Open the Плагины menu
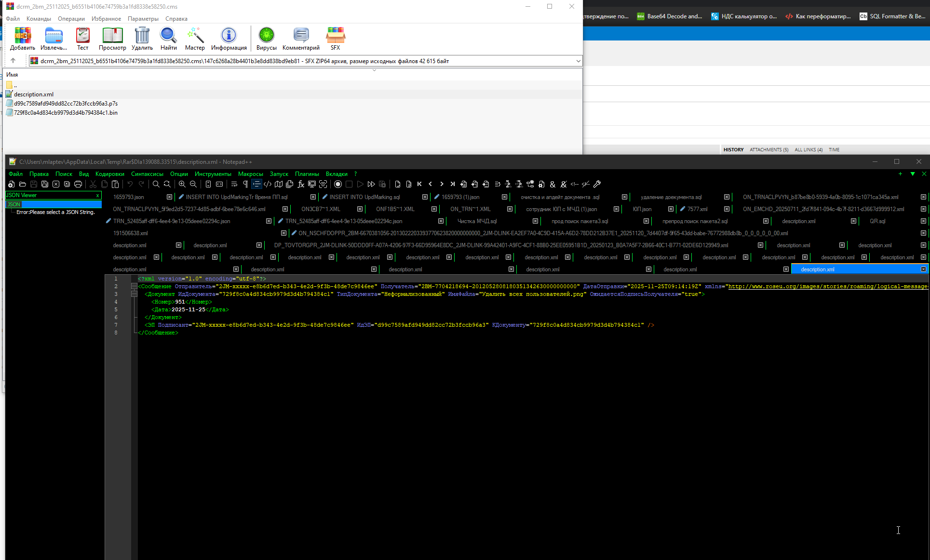930x560 pixels. click(x=307, y=174)
